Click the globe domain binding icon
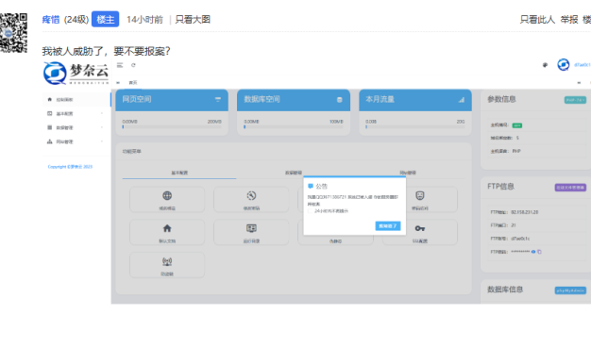591x364 pixels. click(x=167, y=196)
